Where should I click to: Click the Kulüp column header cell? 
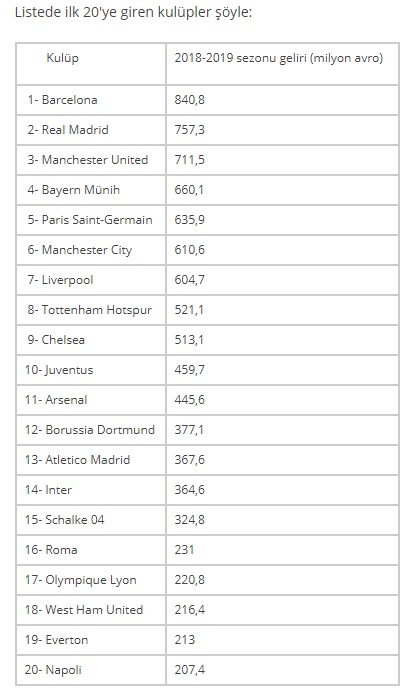(91, 64)
